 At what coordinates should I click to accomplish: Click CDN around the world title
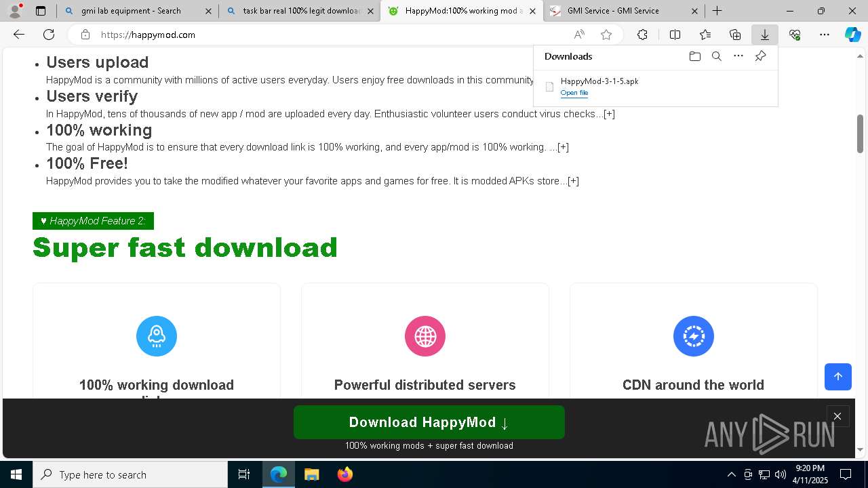(693, 385)
